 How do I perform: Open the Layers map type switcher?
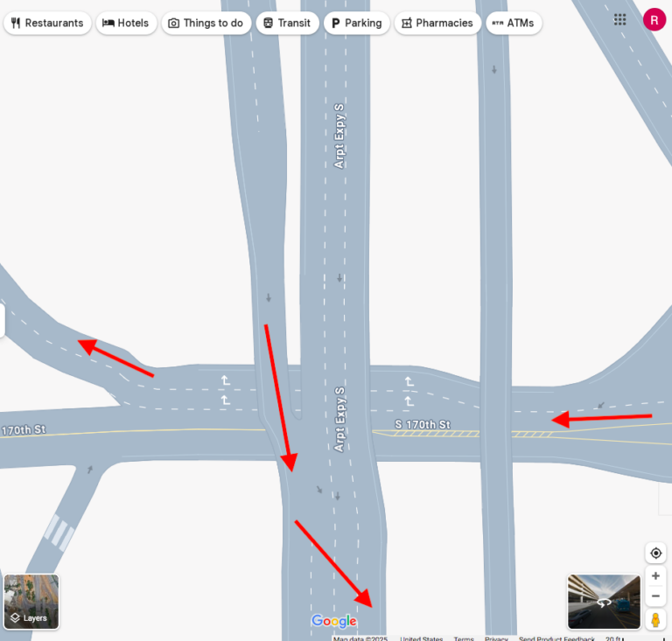click(31, 602)
